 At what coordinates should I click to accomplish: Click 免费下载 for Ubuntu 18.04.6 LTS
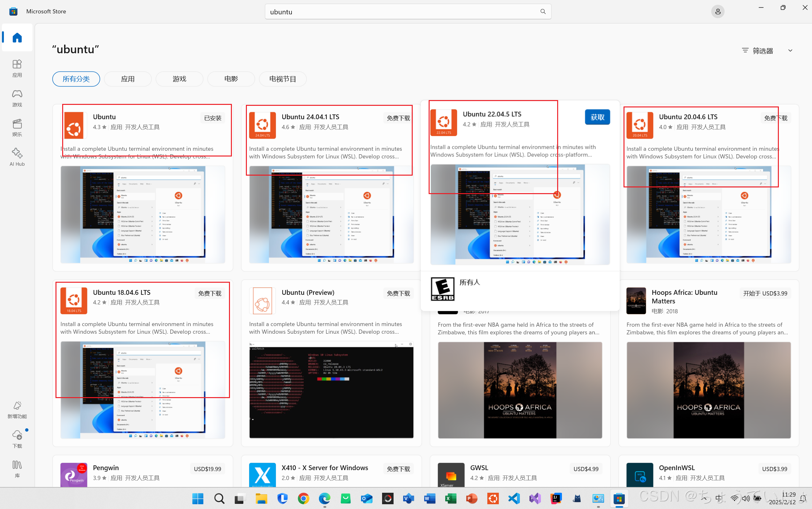(x=210, y=294)
